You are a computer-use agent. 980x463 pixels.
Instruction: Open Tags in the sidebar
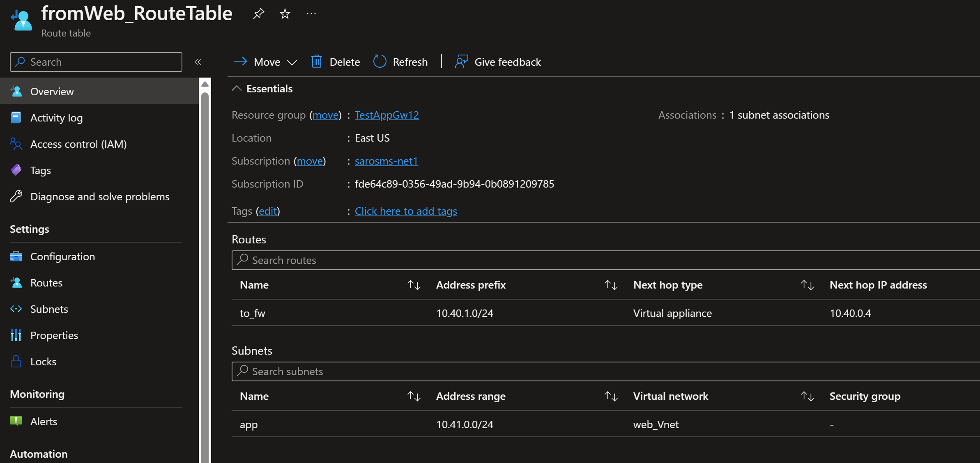41,170
